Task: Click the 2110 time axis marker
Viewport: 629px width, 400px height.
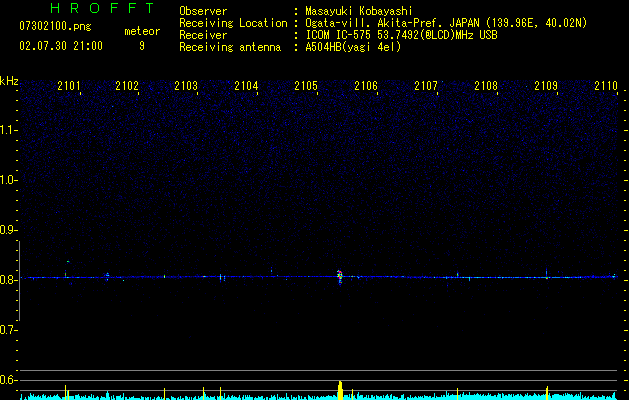Action: tap(606, 86)
